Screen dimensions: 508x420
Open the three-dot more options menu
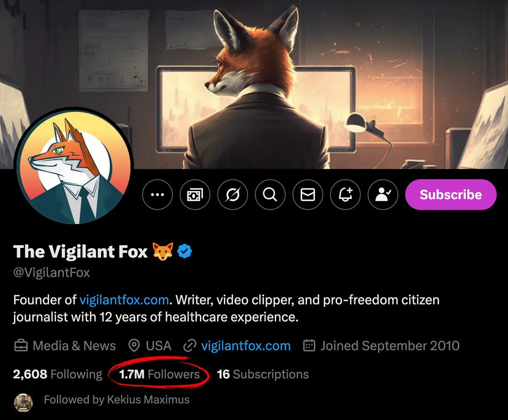pyautogui.click(x=158, y=195)
